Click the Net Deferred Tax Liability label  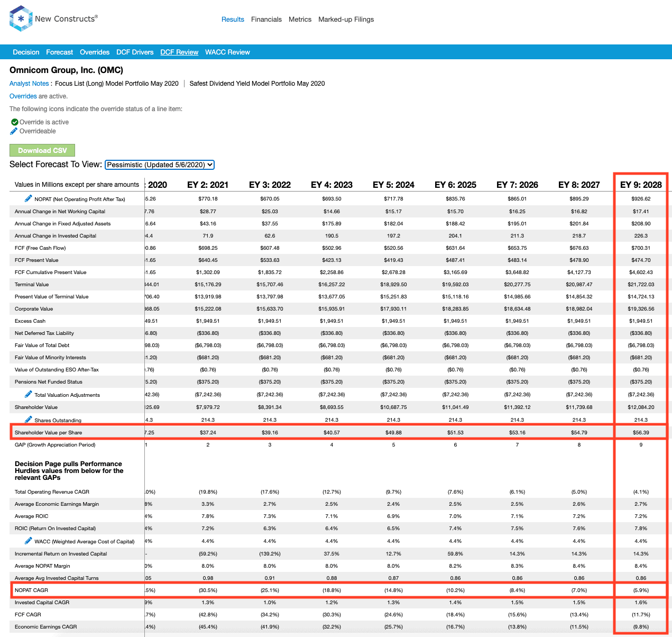point(44,333)
